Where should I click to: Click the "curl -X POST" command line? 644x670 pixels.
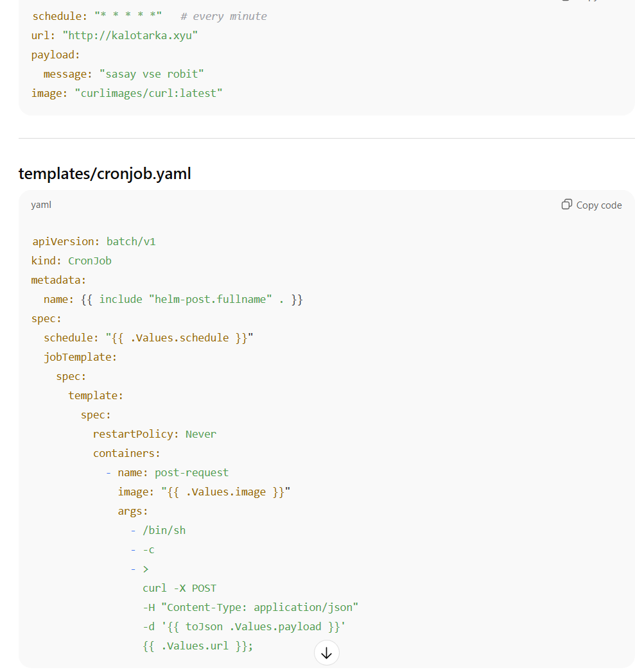click(180, 588)
